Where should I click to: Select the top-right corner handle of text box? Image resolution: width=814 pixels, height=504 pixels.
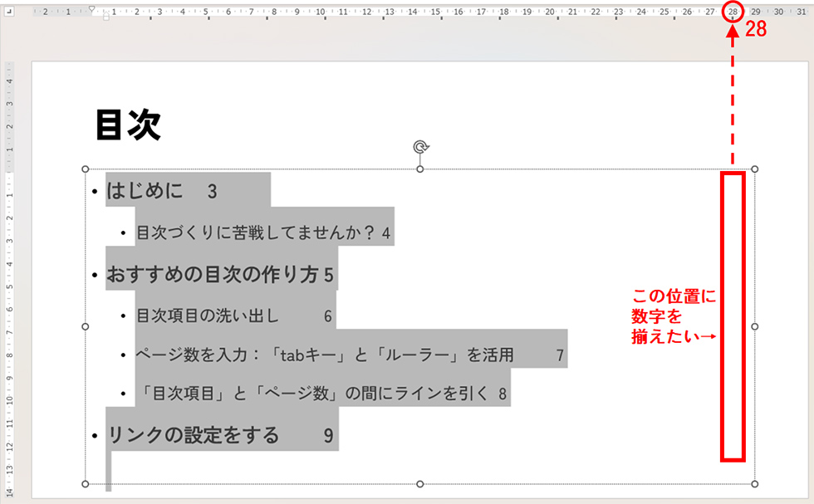coord(755,169)
